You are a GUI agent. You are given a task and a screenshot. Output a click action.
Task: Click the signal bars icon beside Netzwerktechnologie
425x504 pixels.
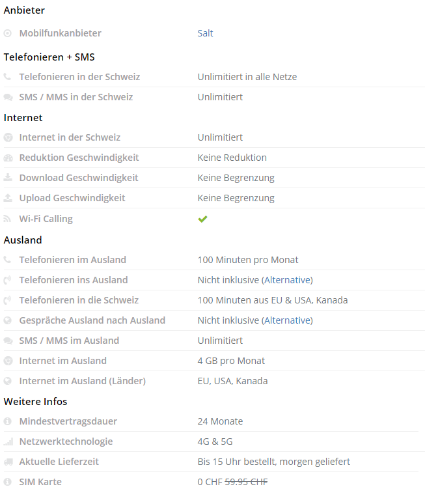click(8, 441)
